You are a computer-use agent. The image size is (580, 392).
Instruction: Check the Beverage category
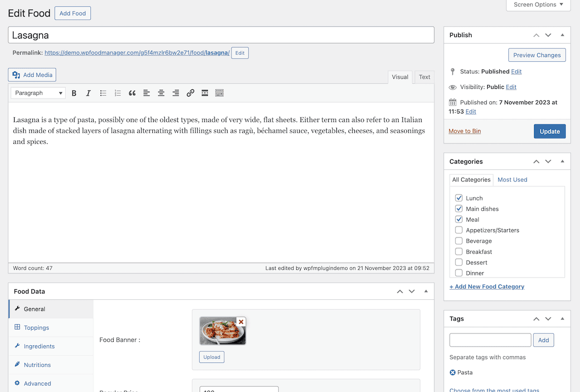[x=459, y=240]
